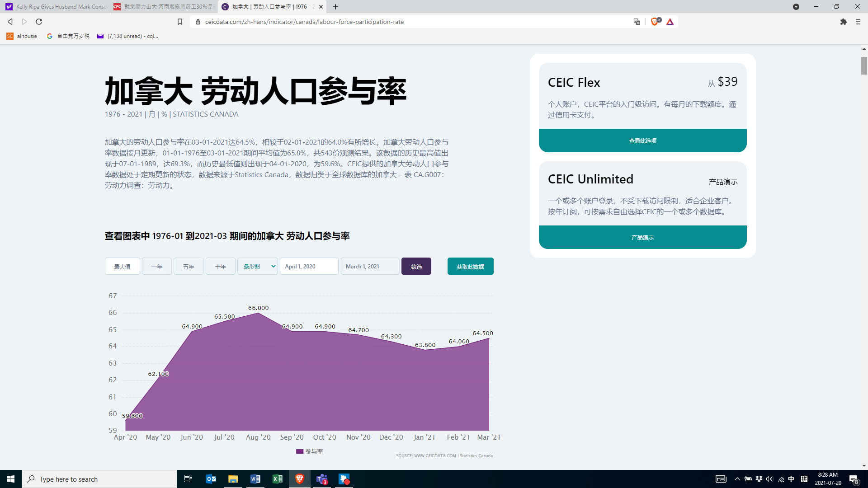Click the Brave Rewards triangle icon
868x488 pixels.
point(670,22)
